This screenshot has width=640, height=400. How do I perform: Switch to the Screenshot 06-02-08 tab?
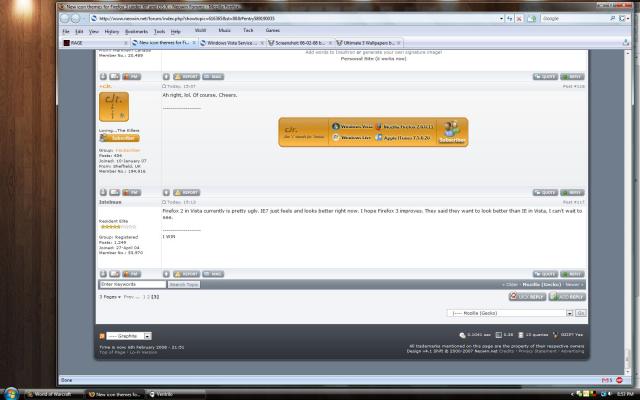click(x=300, y=42)
